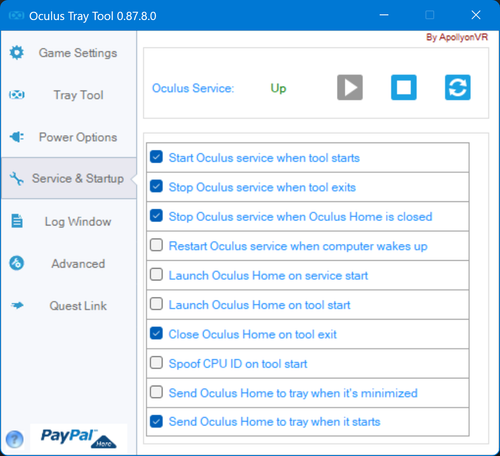Screen dimensions: 500x456
Task: Click the Advanced sidebar icon
Action: coord(17,263)
